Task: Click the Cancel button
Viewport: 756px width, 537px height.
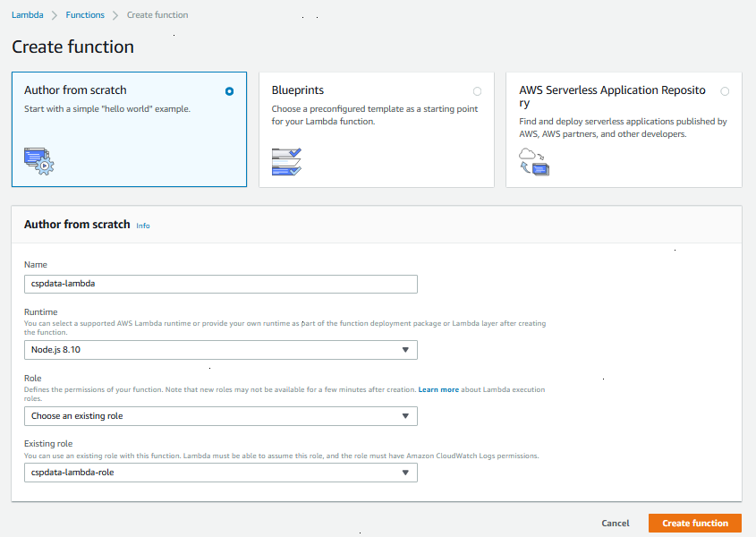Action: [x=615, y=523]
